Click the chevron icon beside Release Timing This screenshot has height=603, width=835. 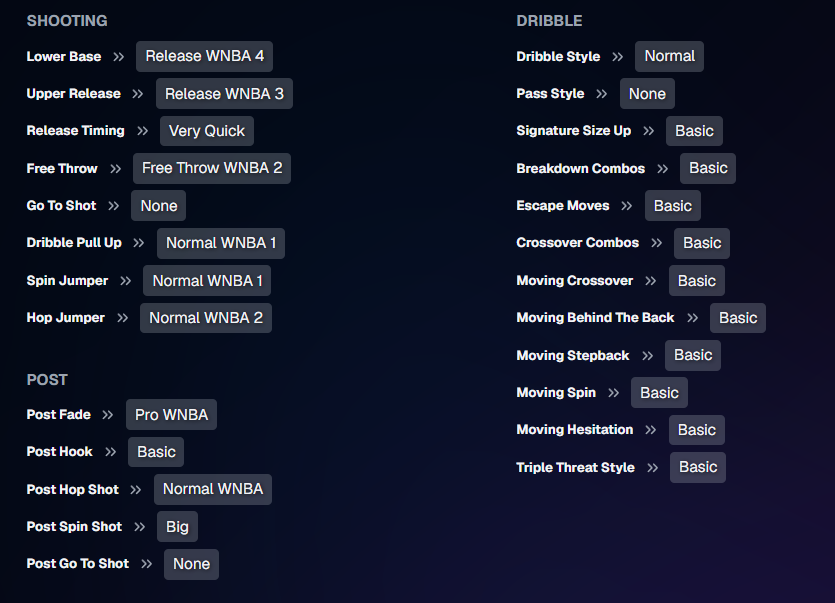(142, 131)
